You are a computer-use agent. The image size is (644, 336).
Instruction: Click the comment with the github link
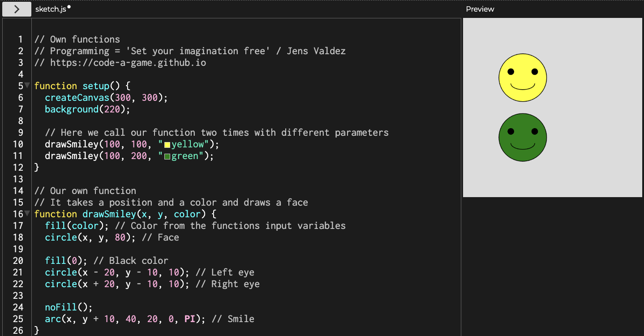(x=120, y=62)
